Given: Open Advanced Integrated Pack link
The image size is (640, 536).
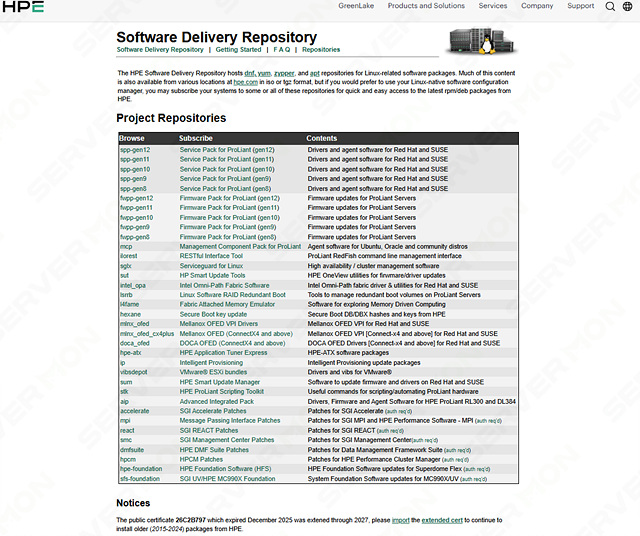Looking at the screenshot, I should click(x=217, y=402).
